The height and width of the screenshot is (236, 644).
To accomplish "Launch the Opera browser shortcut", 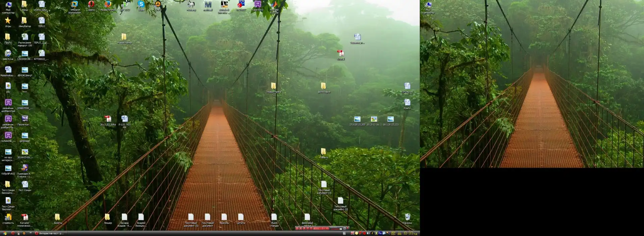I will pyautogui.click(x=91, y=6).
